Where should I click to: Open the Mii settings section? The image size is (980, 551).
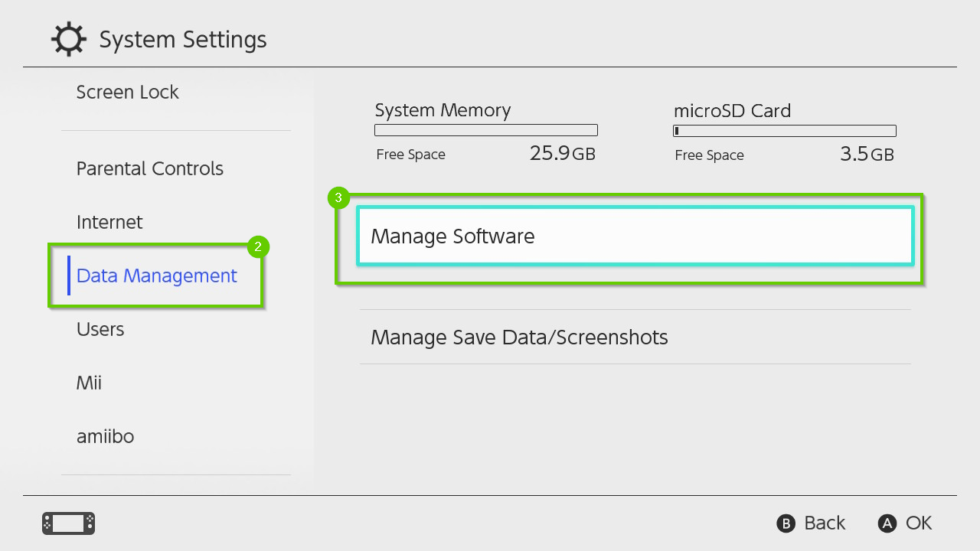(89, 383)
